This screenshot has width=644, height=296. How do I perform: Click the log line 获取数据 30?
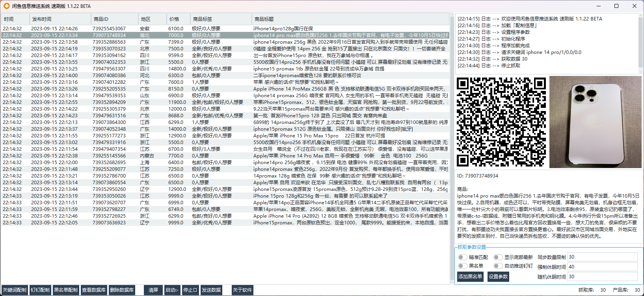click(x=492, y=59)
